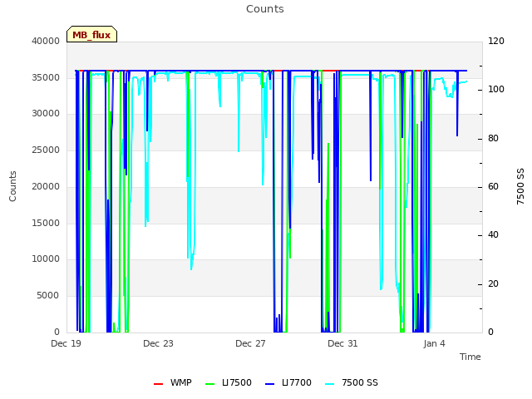
Task: Click the 20000 left axis value
Action: click(x=46, y=186)
